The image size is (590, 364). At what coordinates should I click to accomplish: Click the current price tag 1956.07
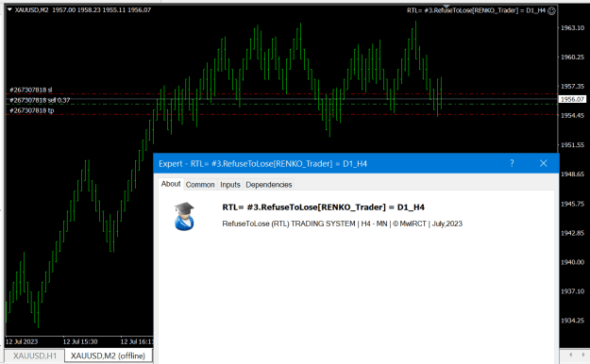pyautogui.click(x=572, y=99)
